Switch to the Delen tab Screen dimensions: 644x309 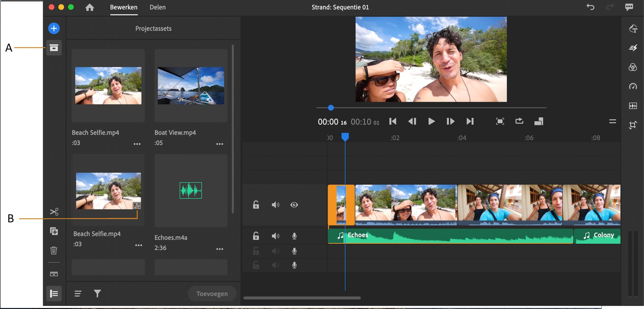(x=157, y=7)
